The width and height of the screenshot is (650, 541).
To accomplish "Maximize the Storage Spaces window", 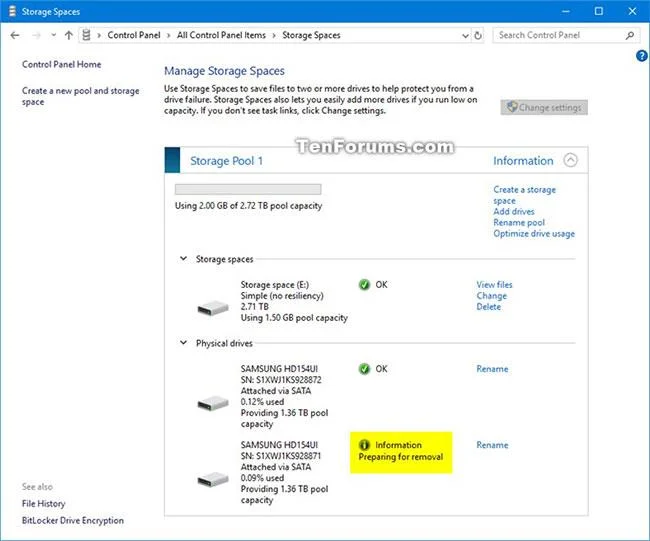I will coord(599,11).
